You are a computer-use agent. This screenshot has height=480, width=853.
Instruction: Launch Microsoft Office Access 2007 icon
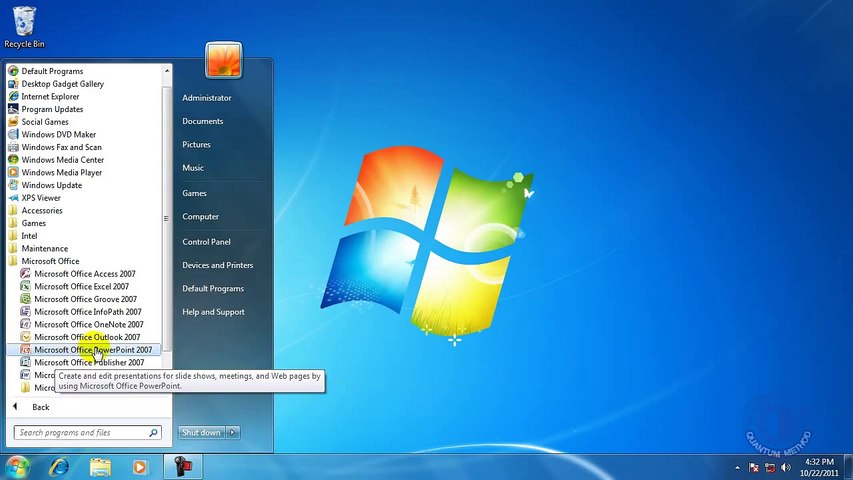coord(25,274)
